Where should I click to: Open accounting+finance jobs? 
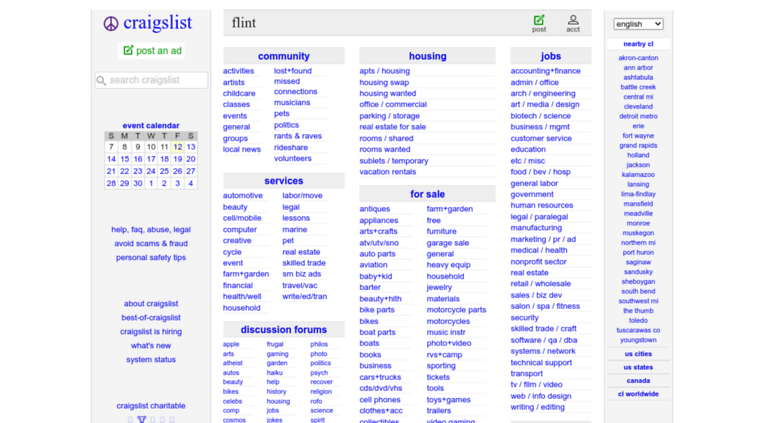545,71
